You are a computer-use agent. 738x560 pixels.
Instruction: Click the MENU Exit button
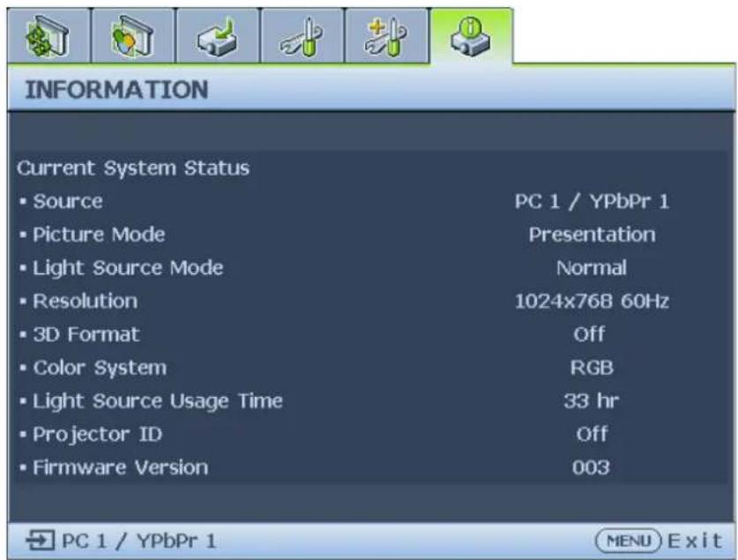point(659,541)
